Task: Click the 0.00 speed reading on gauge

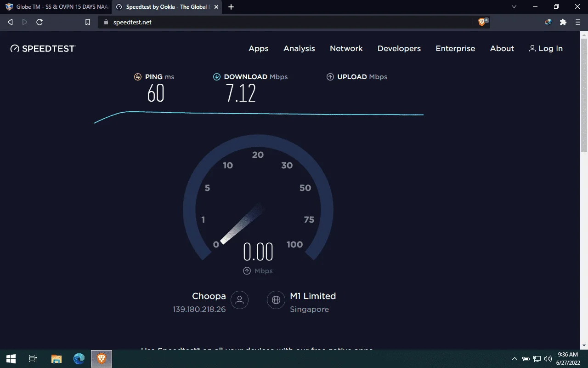Action: [x=258, y=252]
